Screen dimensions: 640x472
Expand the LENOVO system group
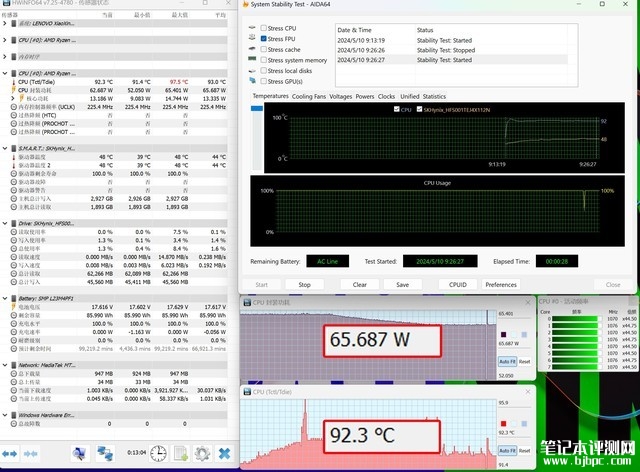tap(5, 23)
